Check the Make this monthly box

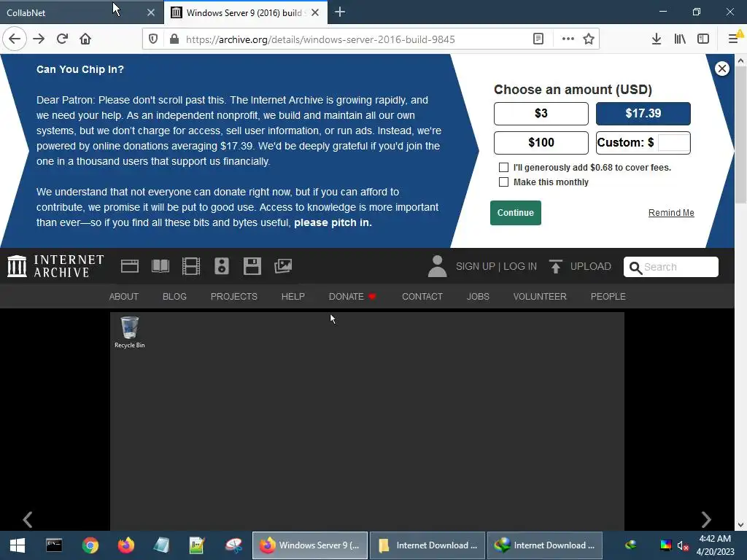point(503,182)
